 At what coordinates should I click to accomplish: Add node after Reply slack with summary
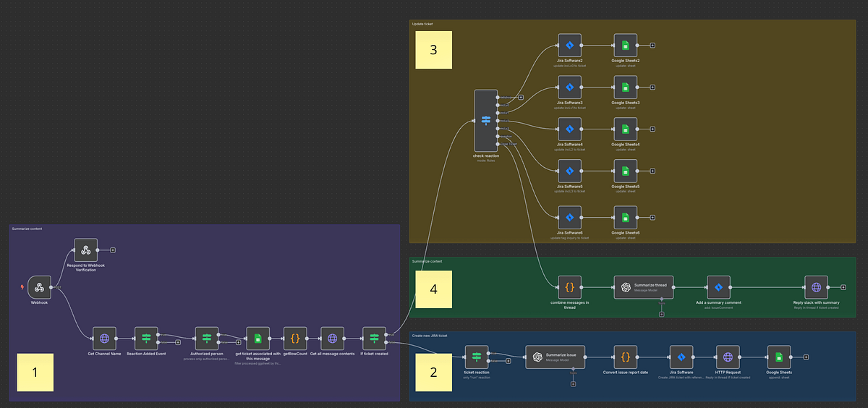tap(843, 287)
